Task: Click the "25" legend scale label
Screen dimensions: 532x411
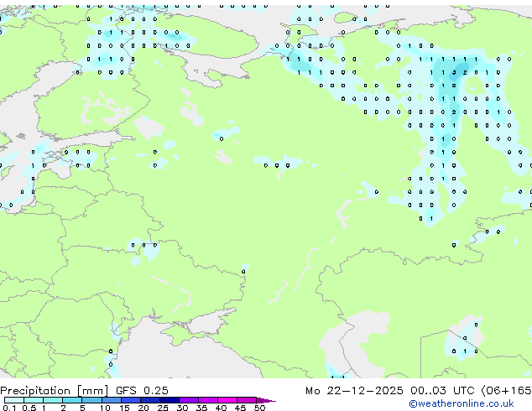Action: pos(163,408)
